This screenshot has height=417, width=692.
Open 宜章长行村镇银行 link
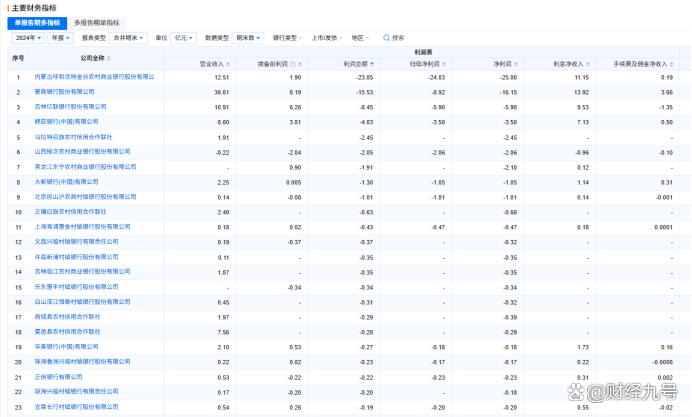click(x=76, y=407)
